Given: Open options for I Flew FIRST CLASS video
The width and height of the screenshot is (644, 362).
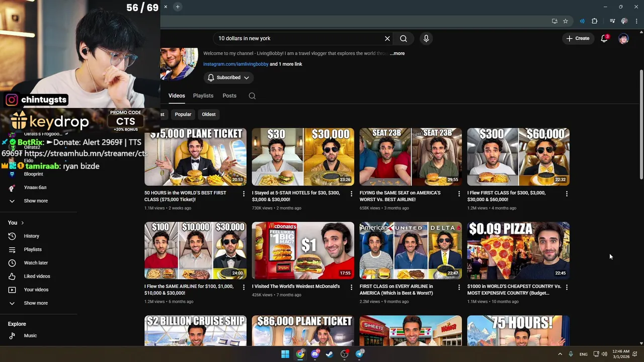Looking at the screenshot, I should (x=567, y=194).
